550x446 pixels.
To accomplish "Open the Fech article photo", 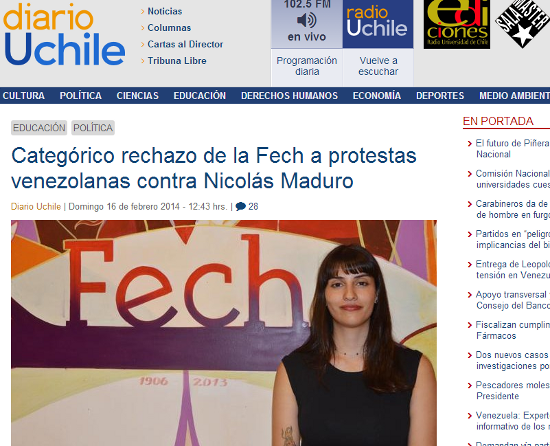I will pos(224,333).
